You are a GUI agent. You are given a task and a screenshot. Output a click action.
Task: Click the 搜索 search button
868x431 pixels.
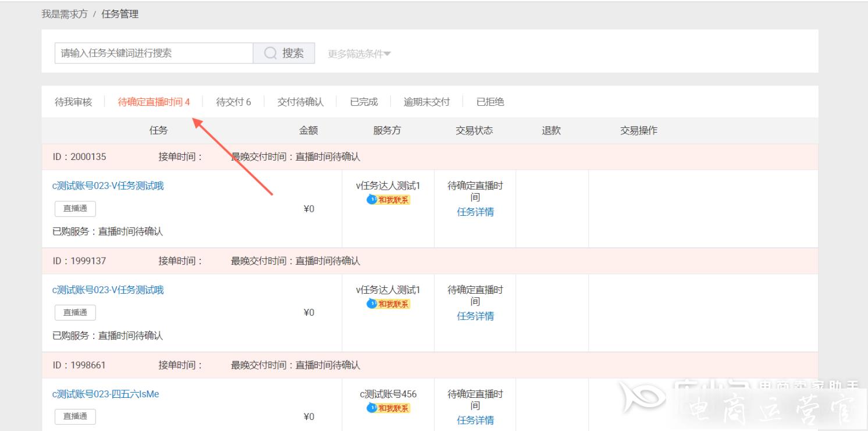coord(284,53)
